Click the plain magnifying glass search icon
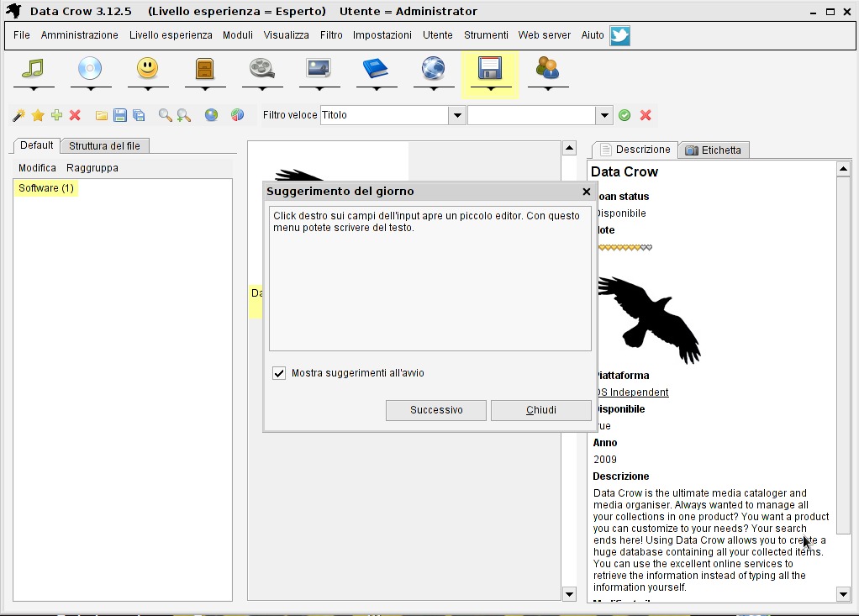Viewport: 859px width, 616px height. (165, 115)
